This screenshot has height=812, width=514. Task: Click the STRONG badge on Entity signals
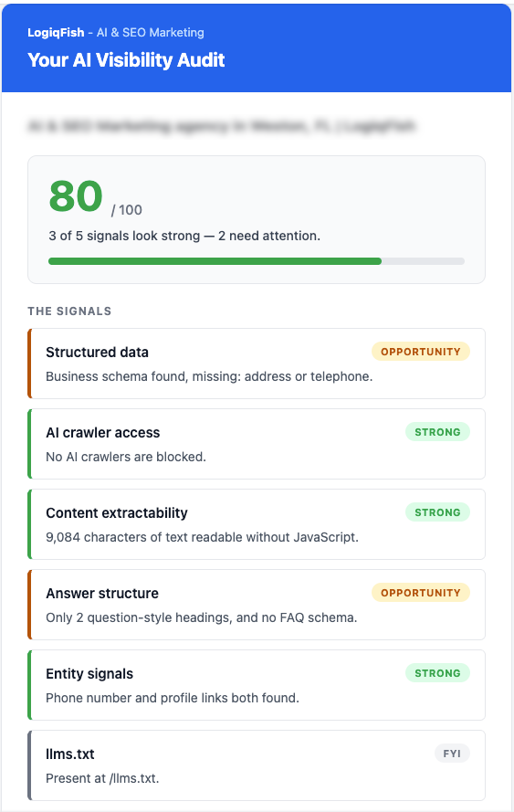click(437, 672)
